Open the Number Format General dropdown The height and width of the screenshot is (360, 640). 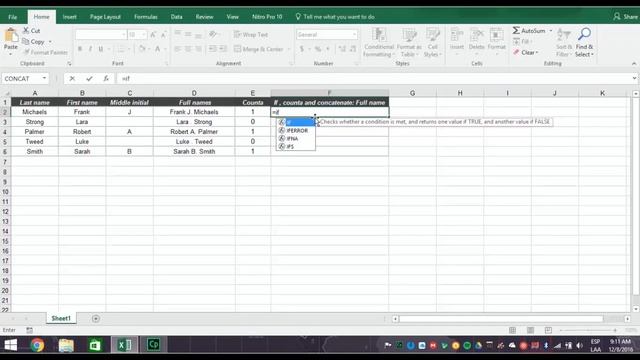[x=354, y=35]
